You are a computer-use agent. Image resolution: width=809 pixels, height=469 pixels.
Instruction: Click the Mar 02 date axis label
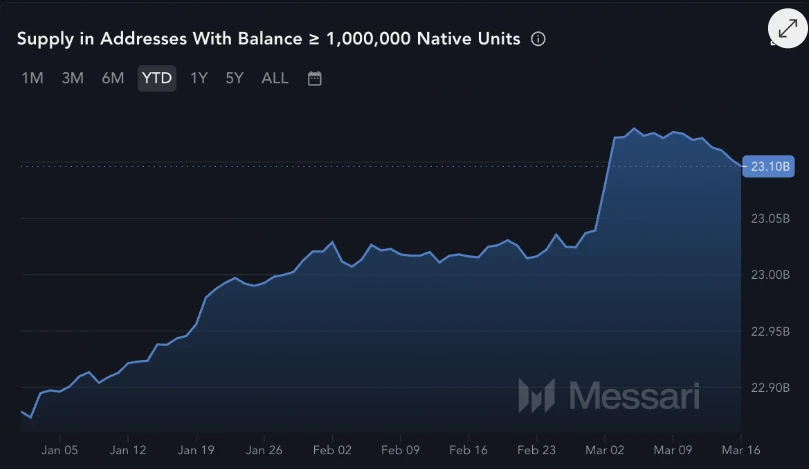click(604, 450)
